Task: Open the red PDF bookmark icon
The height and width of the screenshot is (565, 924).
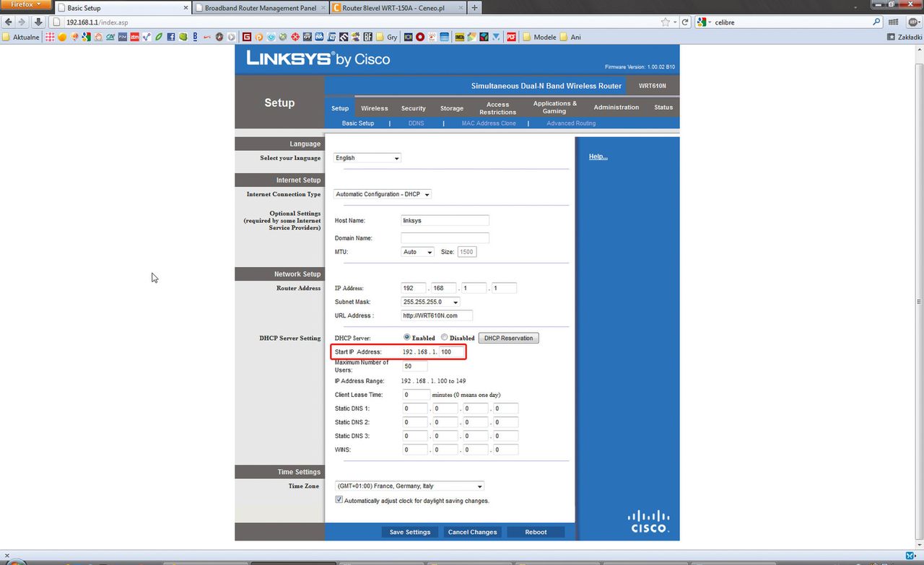Action: click(511, 37)
